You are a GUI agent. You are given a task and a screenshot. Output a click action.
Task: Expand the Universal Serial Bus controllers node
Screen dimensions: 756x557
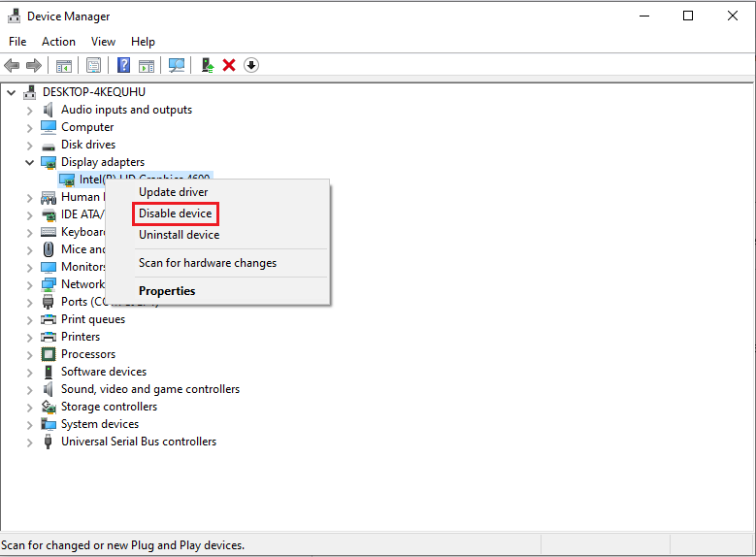click(29, 442)
